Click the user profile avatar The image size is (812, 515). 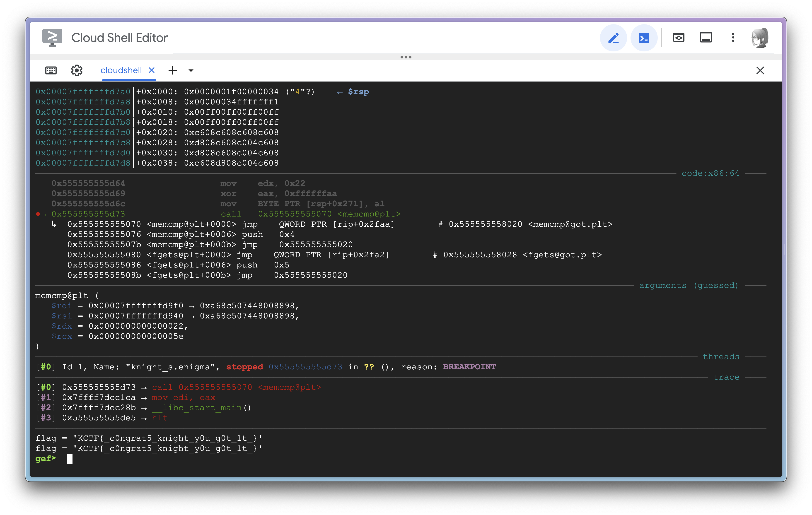760,38
